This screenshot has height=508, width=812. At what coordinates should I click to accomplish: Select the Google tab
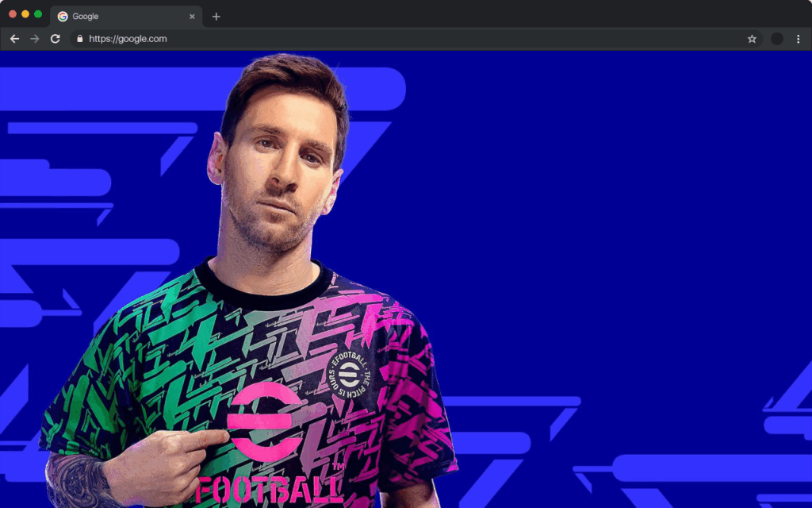119,16
